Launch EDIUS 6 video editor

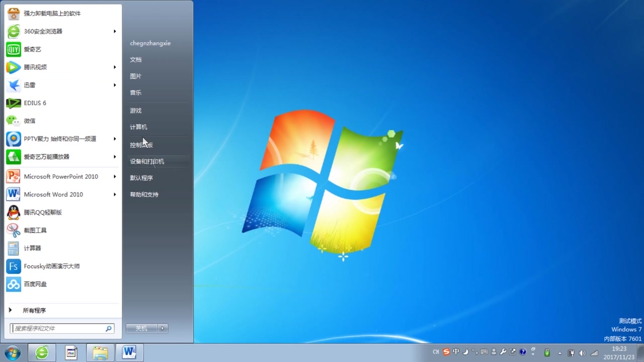[x=63, y=103]
